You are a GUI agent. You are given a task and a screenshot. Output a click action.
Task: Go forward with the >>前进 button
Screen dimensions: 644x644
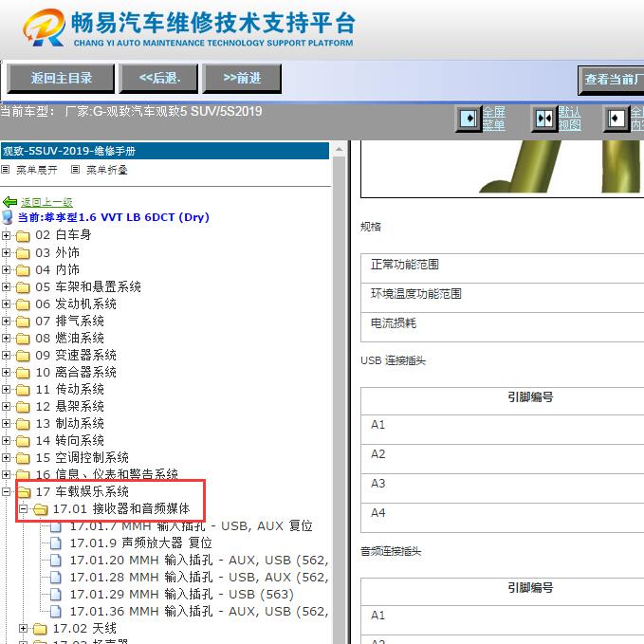[242, 78]
